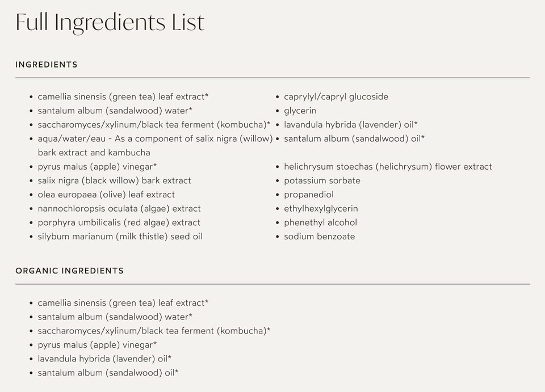This screenshot has width=545, height=392.
Task: Click the phenethyl alcohol entry
Action: pos(320,222)
